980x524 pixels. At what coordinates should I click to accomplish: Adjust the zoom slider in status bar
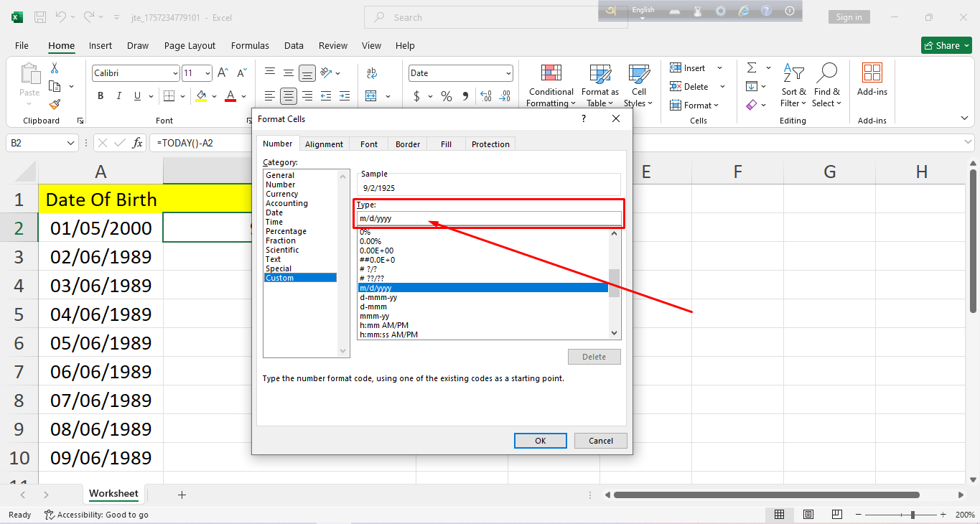[913, 515]
